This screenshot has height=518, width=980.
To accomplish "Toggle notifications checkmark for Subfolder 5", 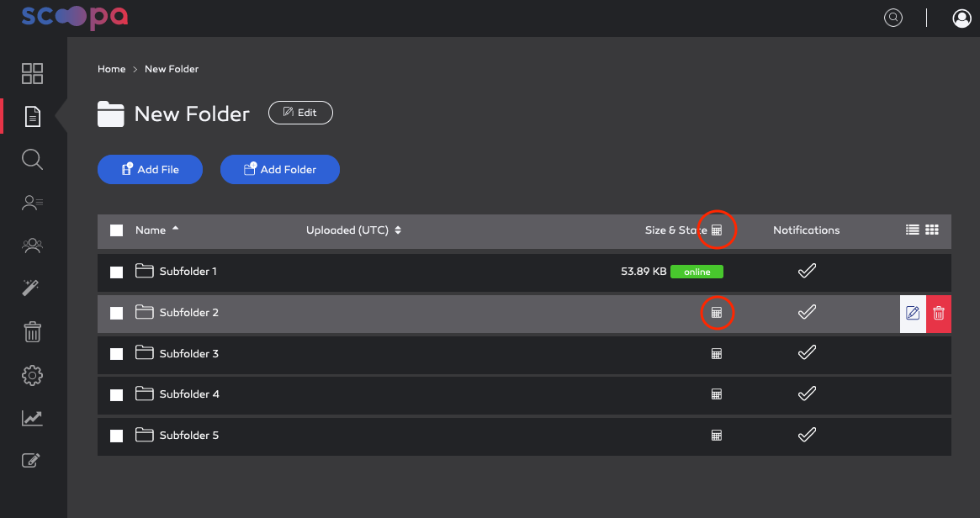I will [x=807, y=434].
